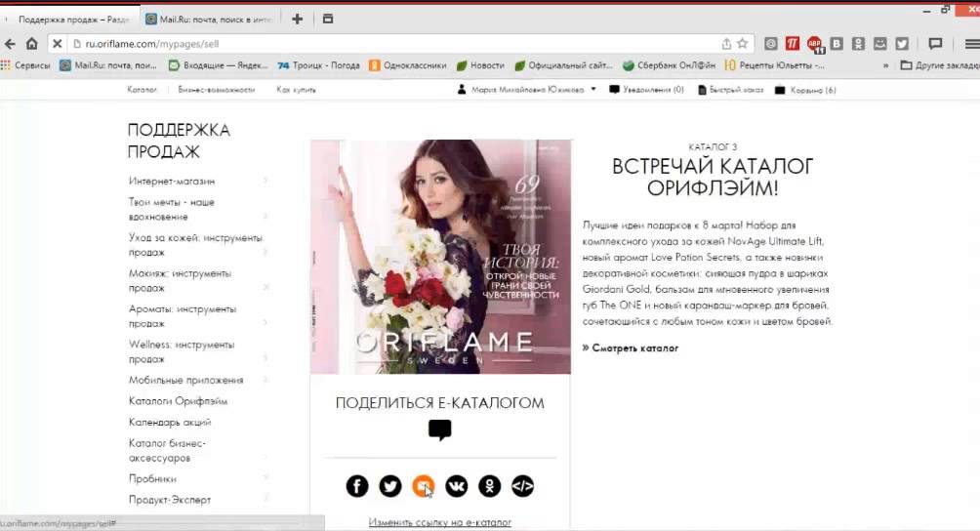980x531 pixels.
Task: Open Твои мечты - наше вдохновение
Action: (171, 209)
